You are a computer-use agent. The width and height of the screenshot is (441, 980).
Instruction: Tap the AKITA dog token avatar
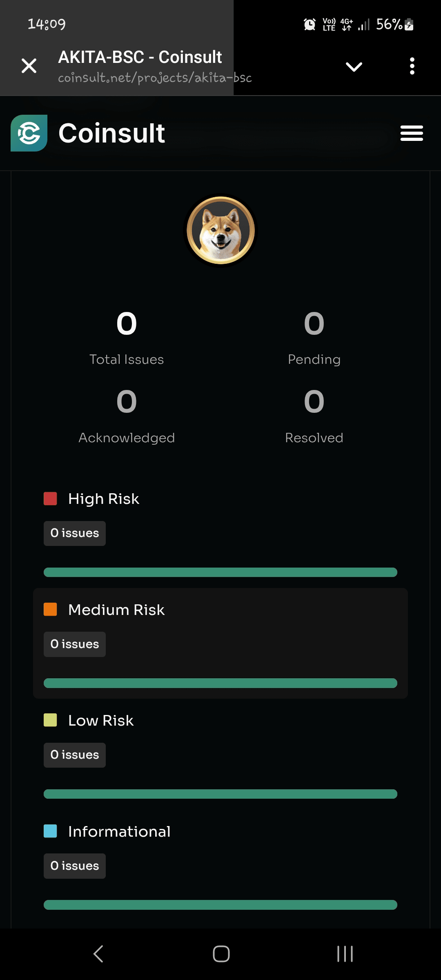tap(220, 230)
